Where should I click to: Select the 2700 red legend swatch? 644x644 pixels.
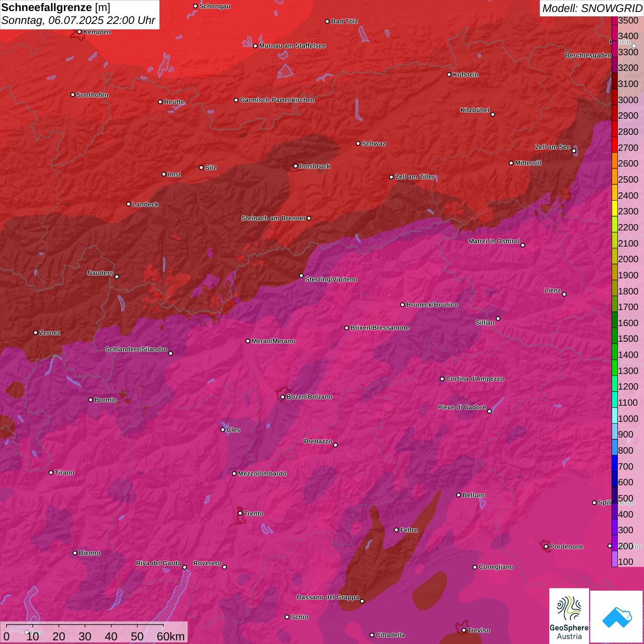(614, 144)
